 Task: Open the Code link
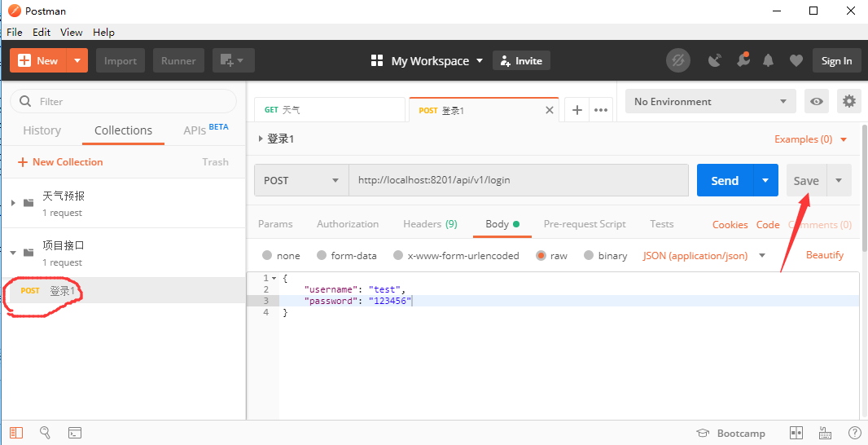[768, 224]
